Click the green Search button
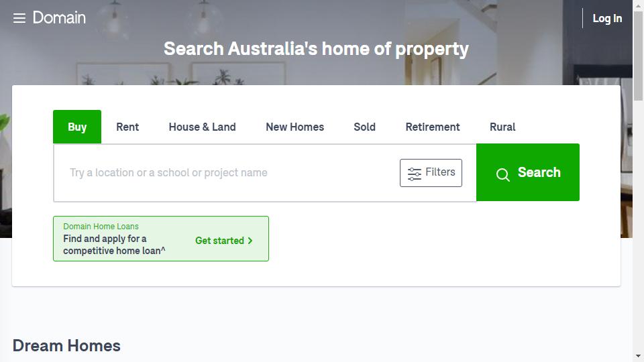This screenshot has width=644, height=362. tap(528, 172)
